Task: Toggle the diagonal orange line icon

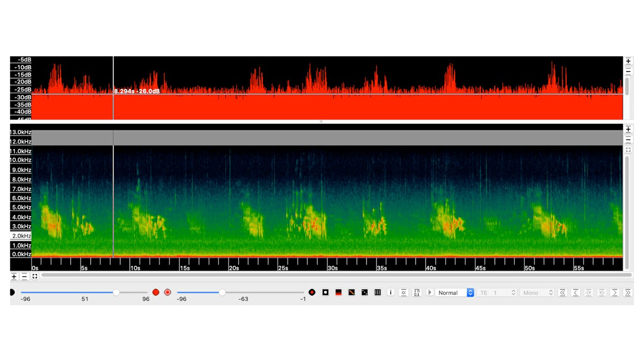Action: point(352,292)
